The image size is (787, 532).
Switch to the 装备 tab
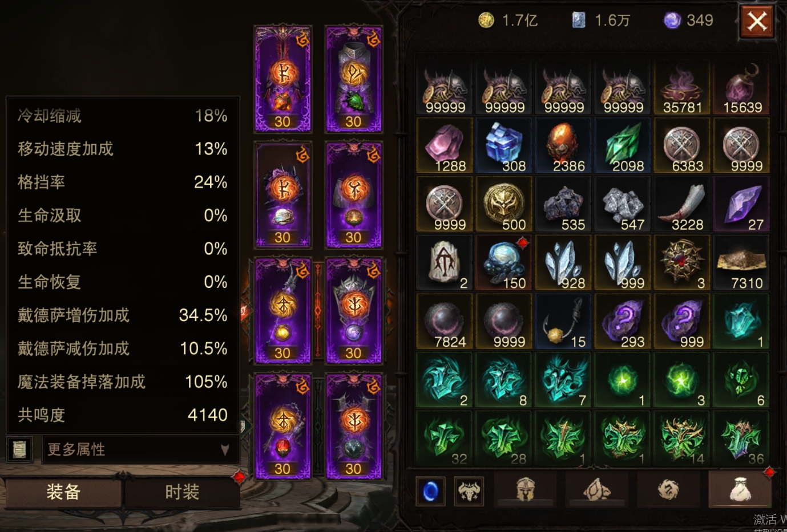point(63,492)
